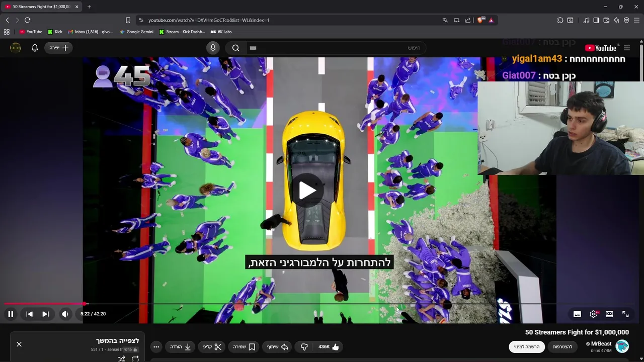Image resolution: width=644 pixels, height=362 pixels.
Task: Skip to the previous video in playlist
Action: 29,314
